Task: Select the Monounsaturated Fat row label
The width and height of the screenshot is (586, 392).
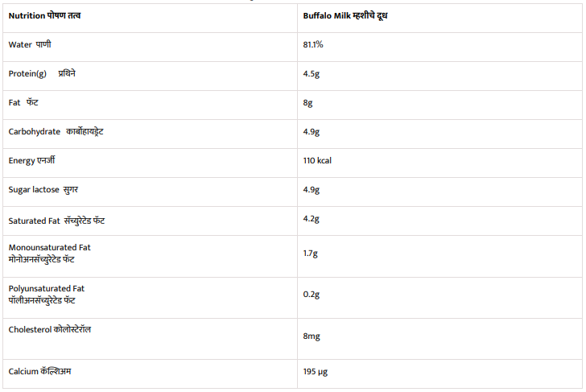Action: click(50, 254)
